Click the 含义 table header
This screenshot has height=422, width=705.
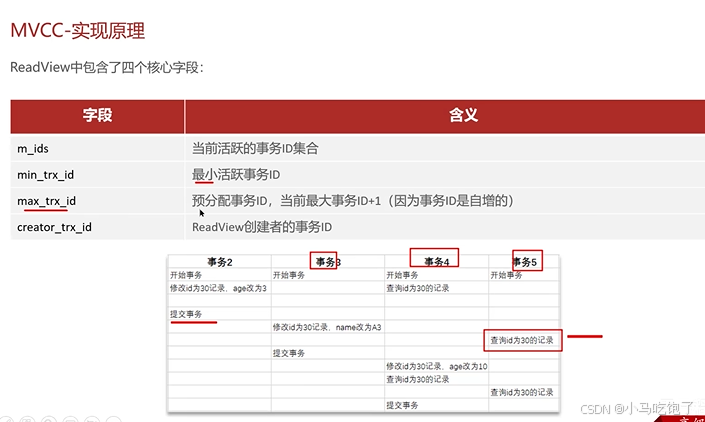click(463, 116)
